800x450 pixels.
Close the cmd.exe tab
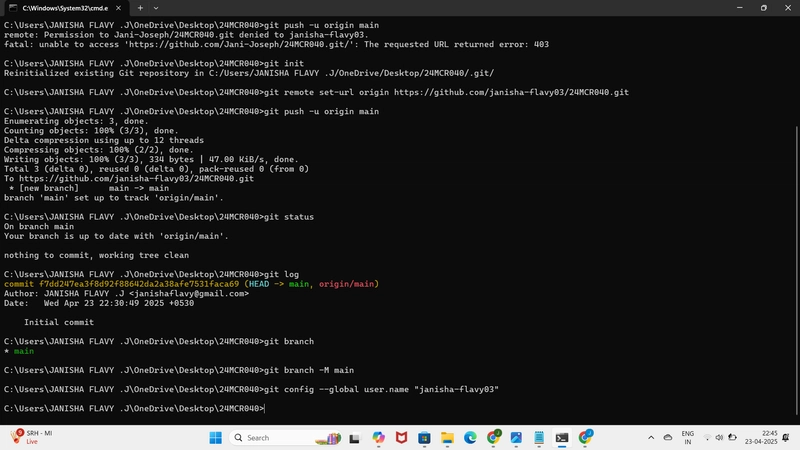(x=118, y=8)
